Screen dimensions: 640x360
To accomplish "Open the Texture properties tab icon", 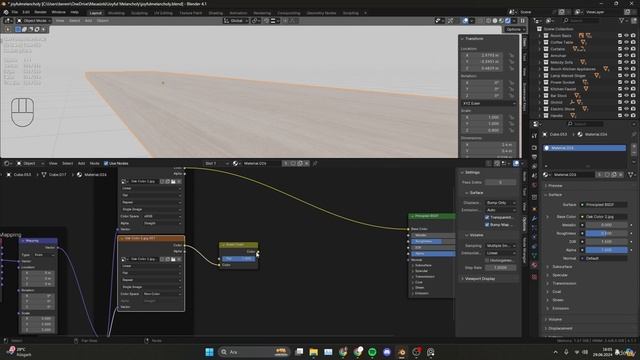I will [x=534, y=277].
